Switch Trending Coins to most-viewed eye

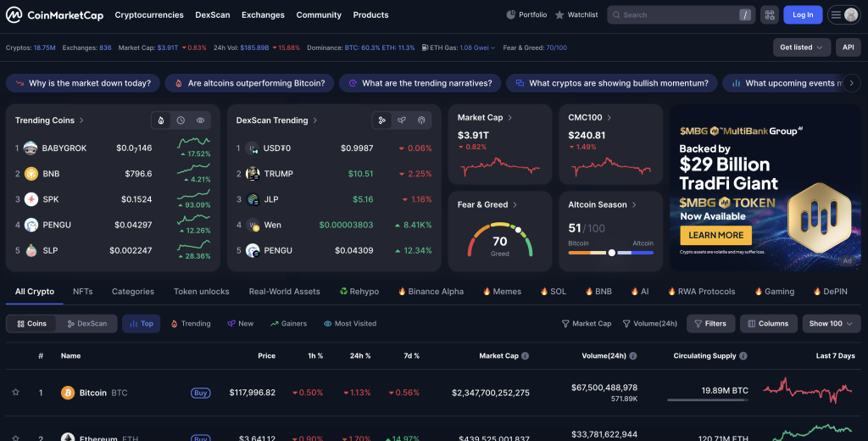(200, 120)
